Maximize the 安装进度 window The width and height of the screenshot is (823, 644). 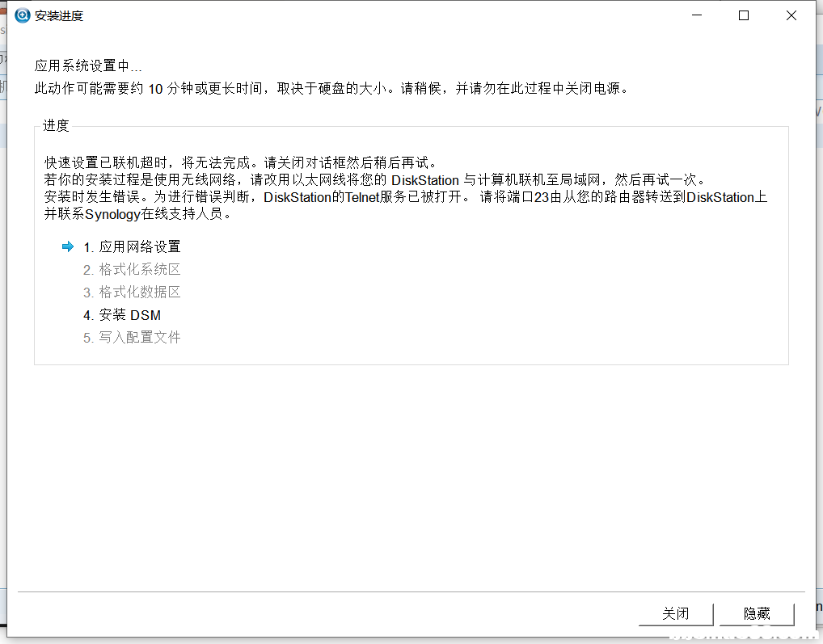pos(744,15)
